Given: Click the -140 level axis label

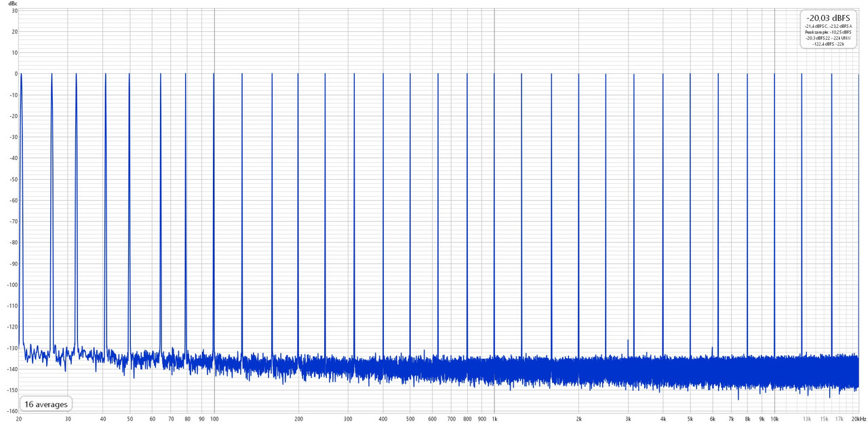Looking at the screenshot, I should pyautogui.click(x=12, y=369).
